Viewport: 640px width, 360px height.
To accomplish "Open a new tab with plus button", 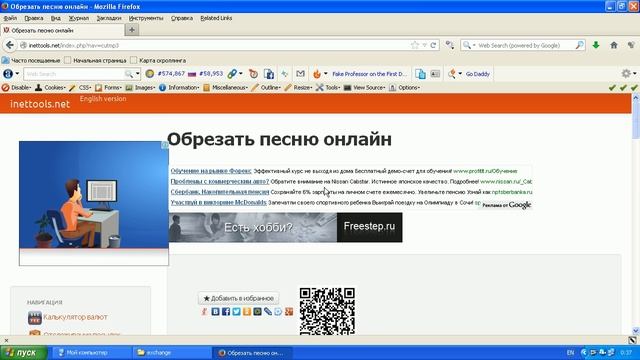I will click(132, 30).
